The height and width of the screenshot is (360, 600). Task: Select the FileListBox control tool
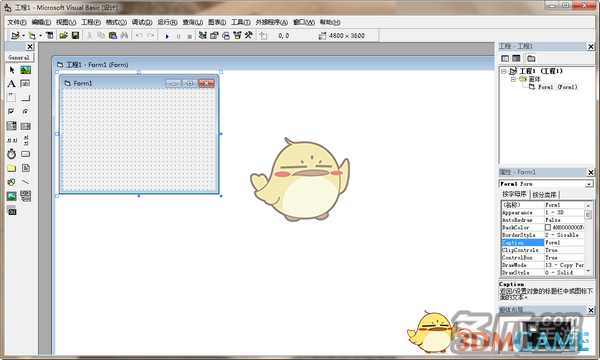click(x=26, y=168)
